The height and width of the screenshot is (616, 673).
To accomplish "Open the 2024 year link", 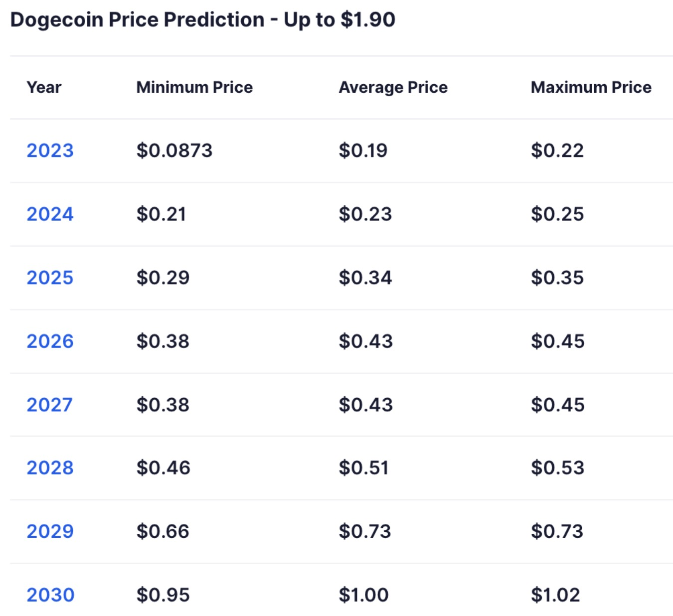I will (x=50, y=214).
